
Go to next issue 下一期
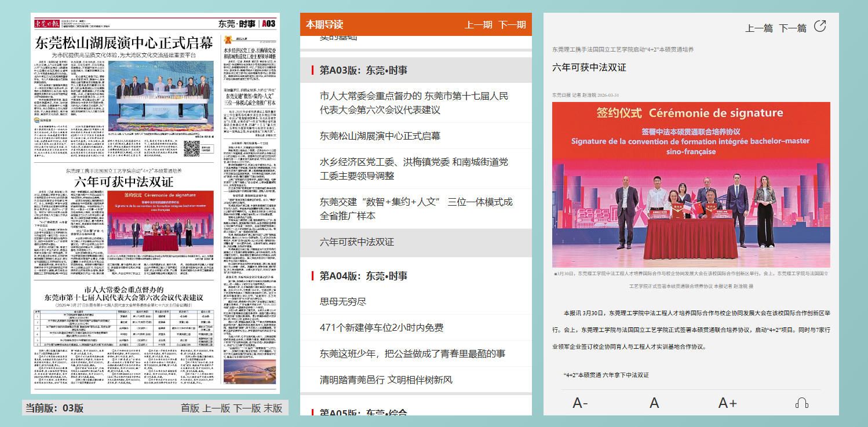click(x=512, y=24)
